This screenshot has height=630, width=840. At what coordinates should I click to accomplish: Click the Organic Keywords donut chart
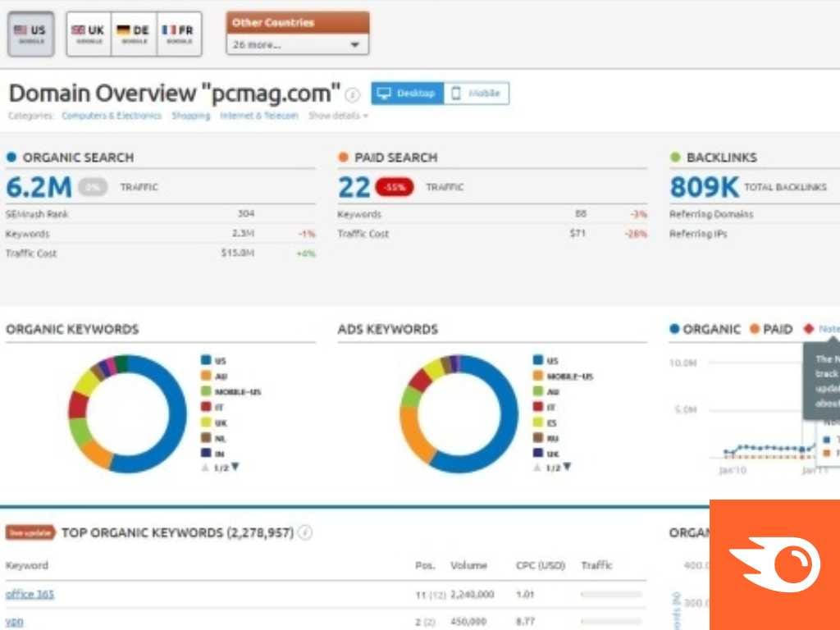(127, 413)
